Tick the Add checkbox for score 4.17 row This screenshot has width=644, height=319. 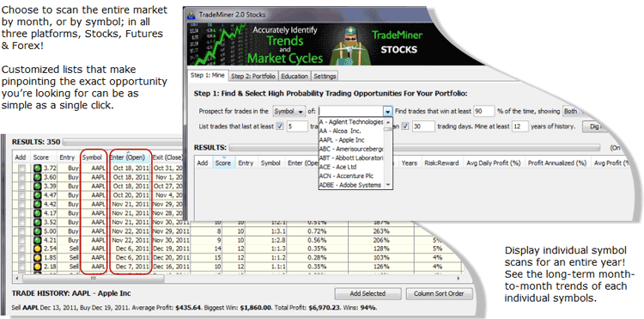click(x=21, y=213)
